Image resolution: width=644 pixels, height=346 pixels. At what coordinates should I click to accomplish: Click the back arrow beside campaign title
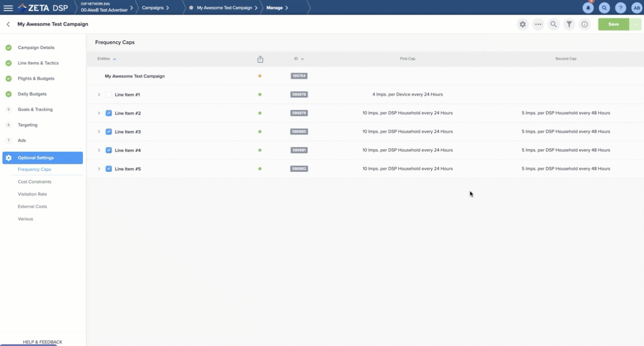click(8, 24)
